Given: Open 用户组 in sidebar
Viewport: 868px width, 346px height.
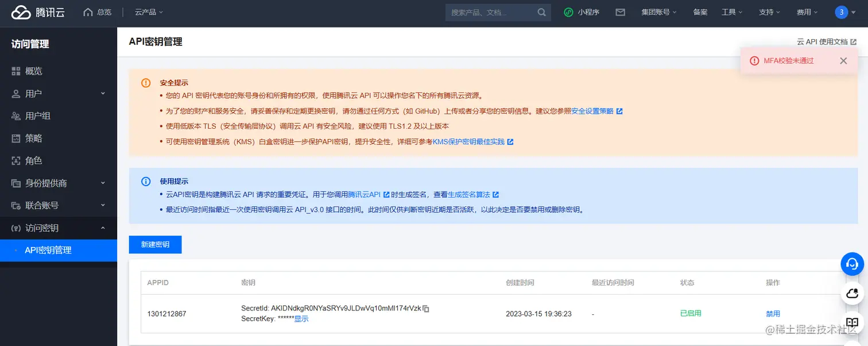Looking at the screenshot, I should (59, 116).
